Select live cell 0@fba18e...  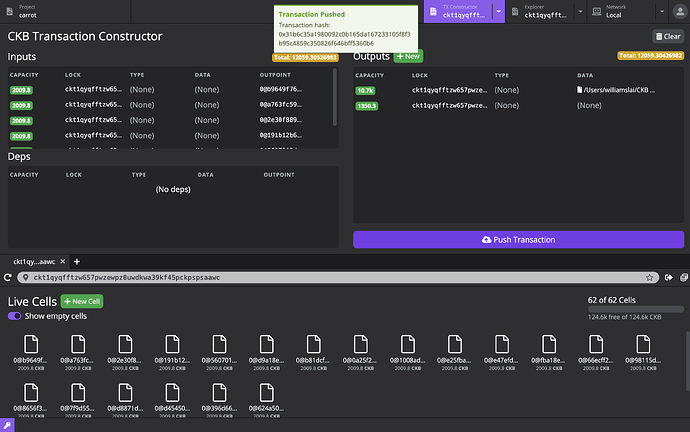pyautogui.click(x=549, y=352)
